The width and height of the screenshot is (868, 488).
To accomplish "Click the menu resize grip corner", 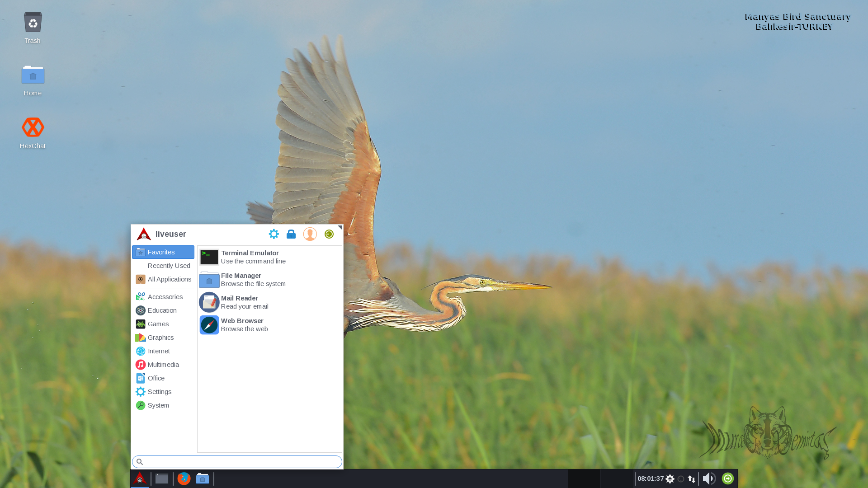I will click(340, 228).
